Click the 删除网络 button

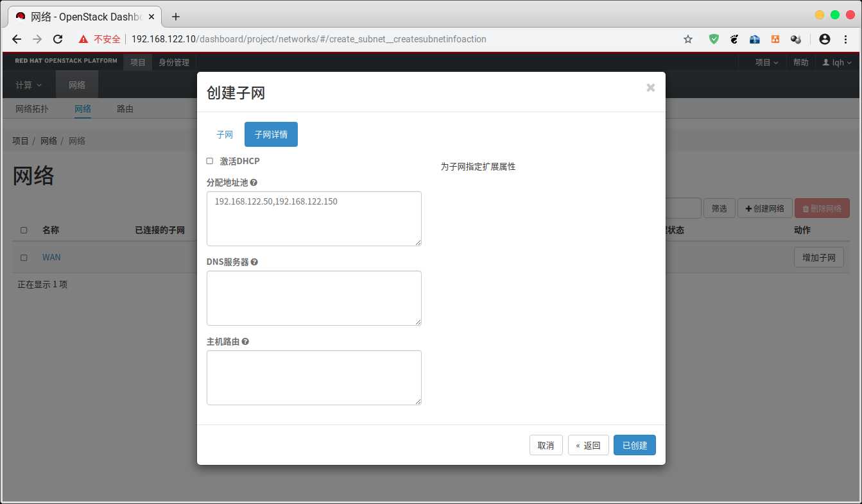coord(822,208)
